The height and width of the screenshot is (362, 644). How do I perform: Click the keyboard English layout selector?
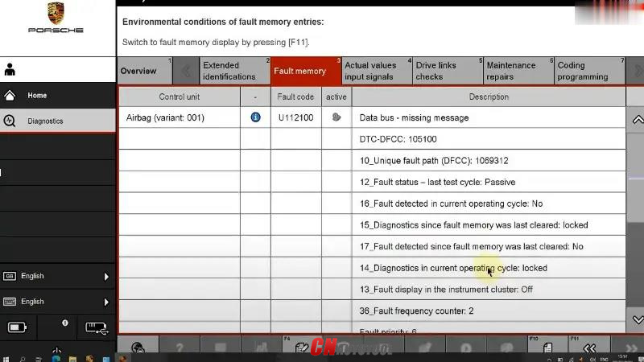58,302
